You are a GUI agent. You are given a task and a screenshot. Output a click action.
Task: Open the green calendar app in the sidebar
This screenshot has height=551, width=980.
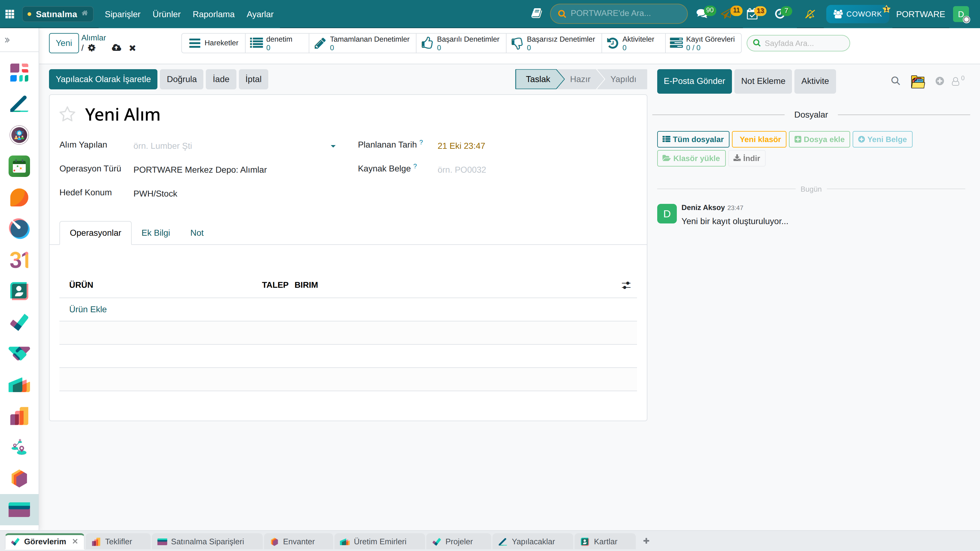[x=19, y=166]
